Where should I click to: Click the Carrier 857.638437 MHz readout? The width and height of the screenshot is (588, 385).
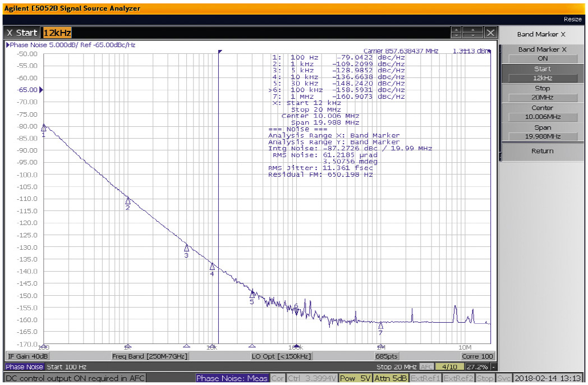tap(401, 51)
